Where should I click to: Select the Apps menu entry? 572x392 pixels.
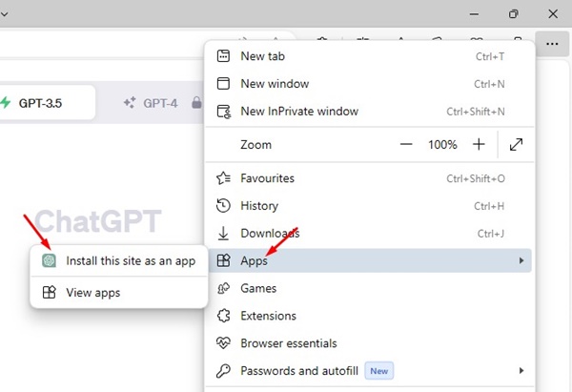[x=370, y=260]
